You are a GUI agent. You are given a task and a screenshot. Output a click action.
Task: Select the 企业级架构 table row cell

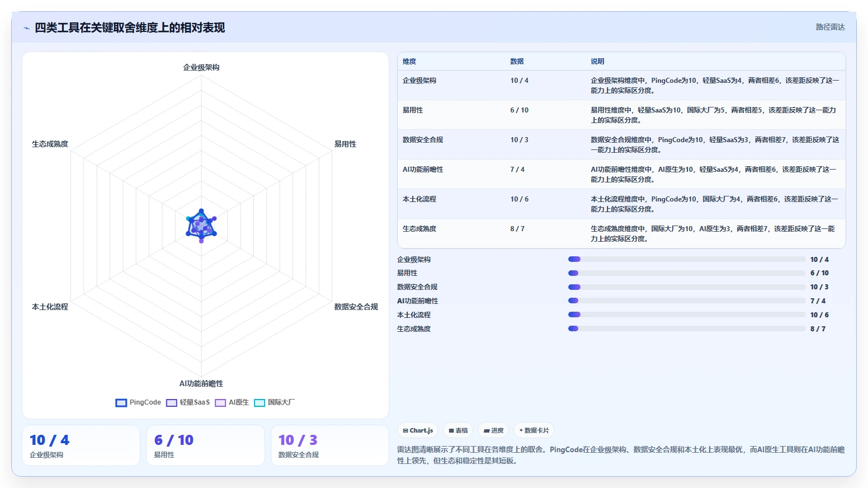tap(419, 81)
